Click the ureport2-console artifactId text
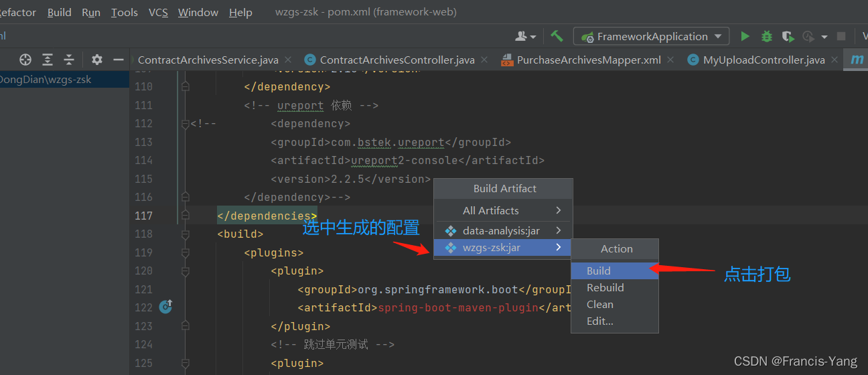The width and height of the screenshot is (868, 375). pyautogui.click(x=405, y=161)
